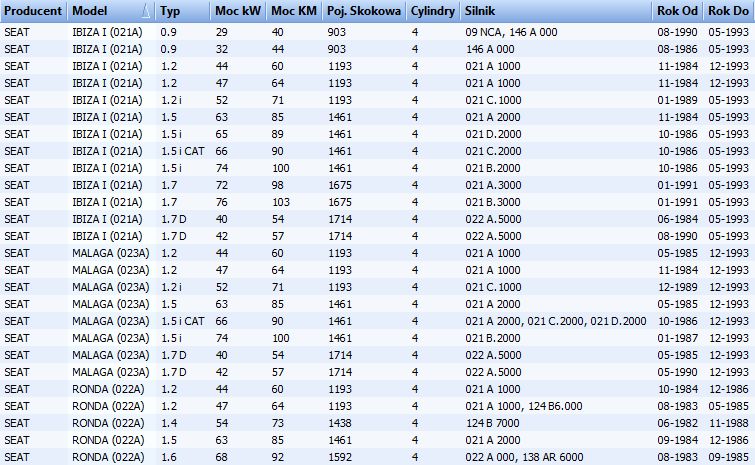The width and height of the screenshot is (755, 465).
Task: Click the Rok Do value 05-1985
Action: [729, 406]
